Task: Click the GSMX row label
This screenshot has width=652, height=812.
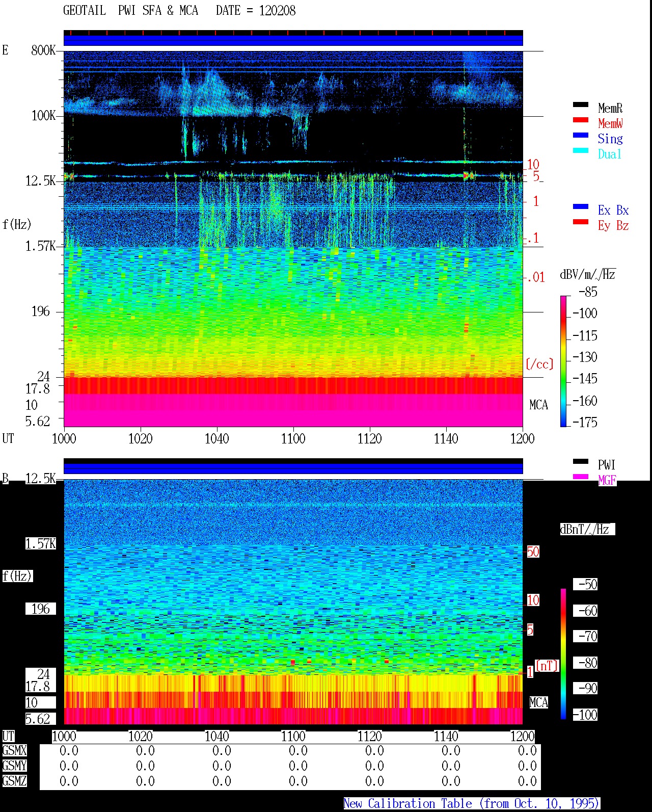Action: coord(14,751)
